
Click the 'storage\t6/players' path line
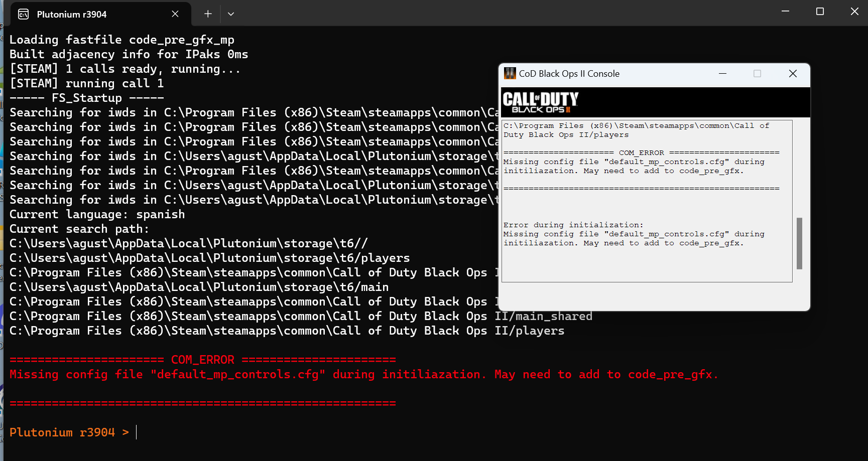pyautogui.click(x=210, y=258)
